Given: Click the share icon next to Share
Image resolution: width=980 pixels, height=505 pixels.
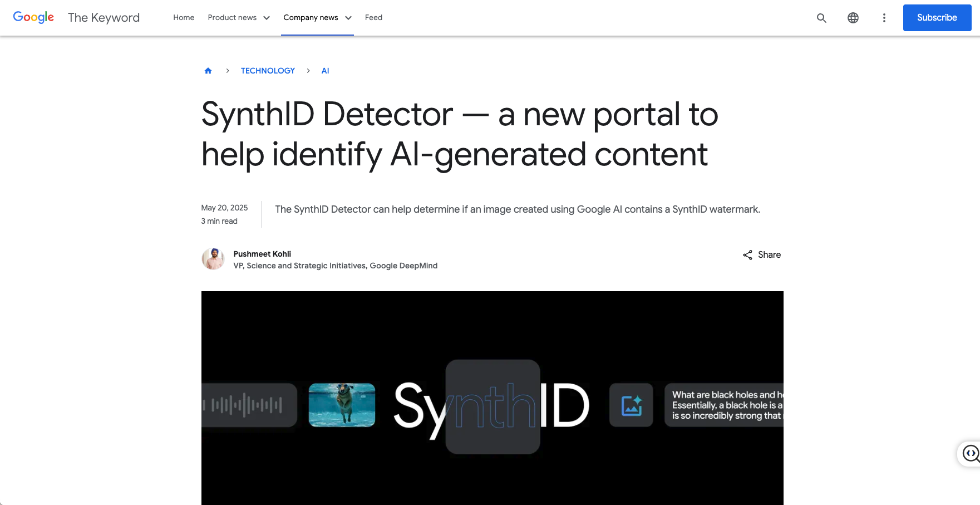Looking at the screenshot, I should pyautogui.click(x=747, y=255).
